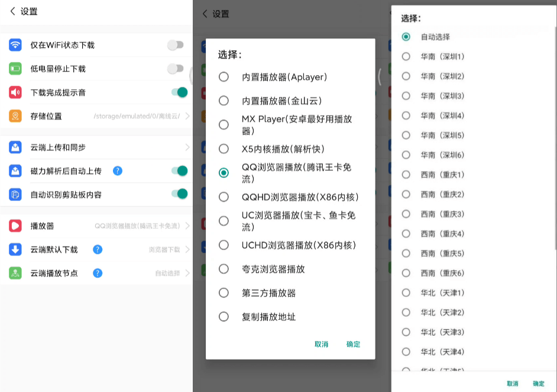
Task: Expand 云端播放节点 chevron
Action: pyautogui.click(x=187, y=273)
